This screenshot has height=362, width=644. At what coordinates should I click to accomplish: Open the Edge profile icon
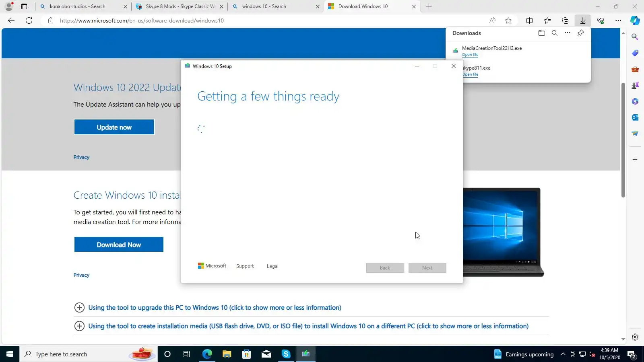coord(9,6)
